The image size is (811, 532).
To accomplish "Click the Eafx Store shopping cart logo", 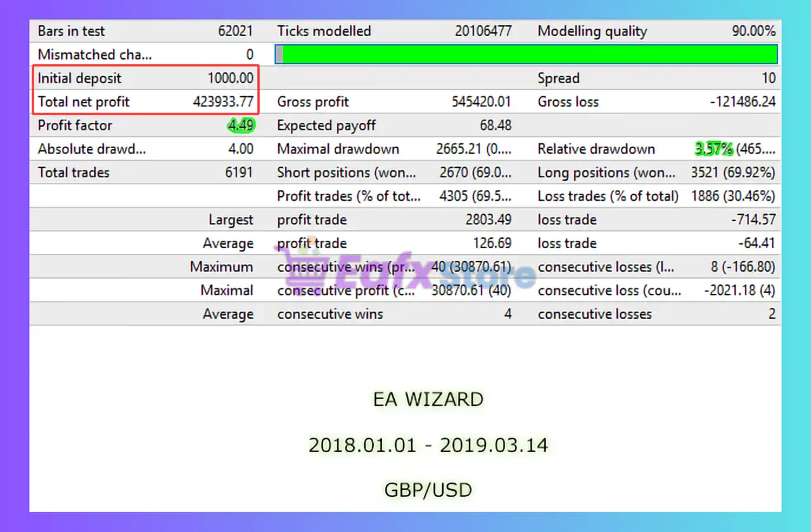I will [295, 274].
